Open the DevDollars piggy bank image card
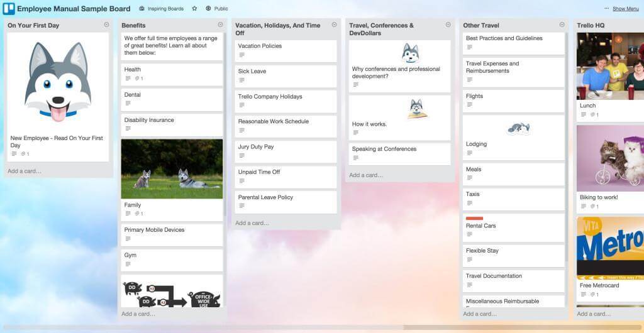 [x=172, y=292]
